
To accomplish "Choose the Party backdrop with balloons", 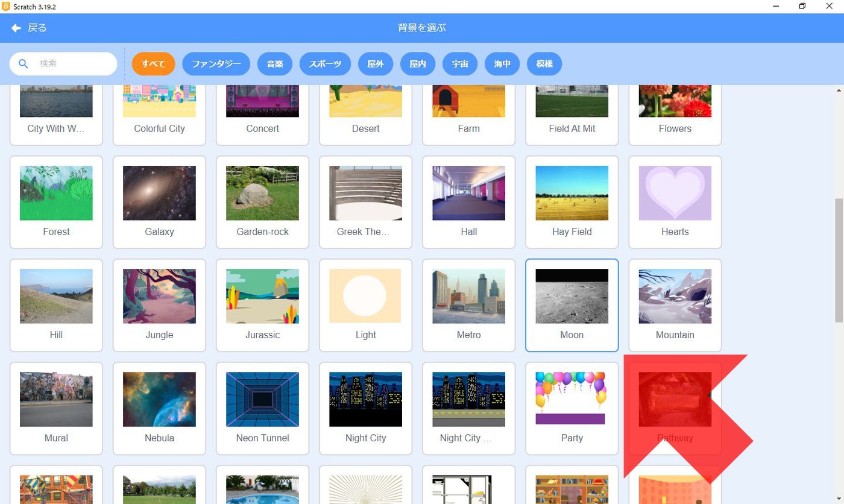I will [572, 408].
